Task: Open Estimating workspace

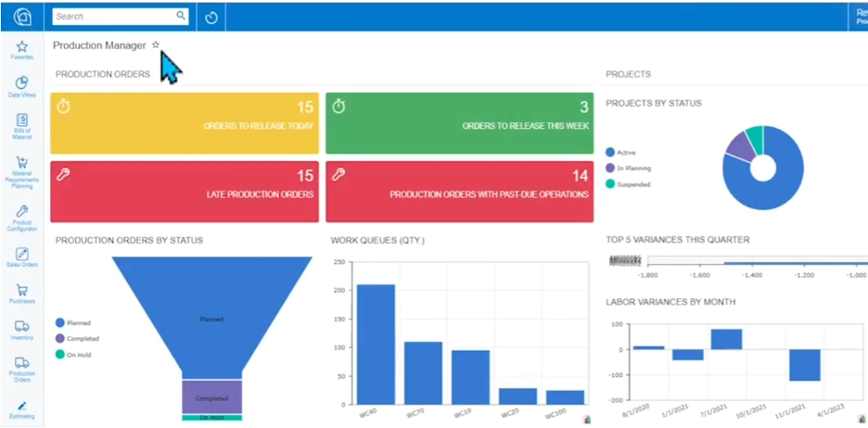Action: (21, 409)
